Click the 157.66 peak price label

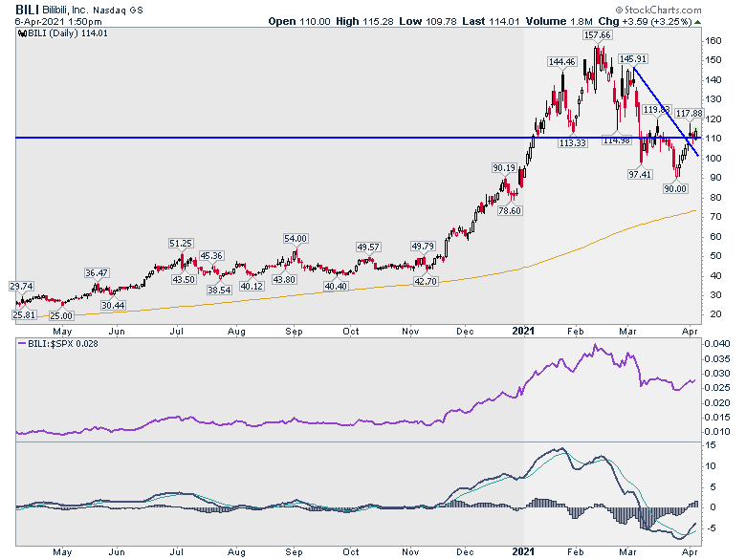(x=598, y=35)
